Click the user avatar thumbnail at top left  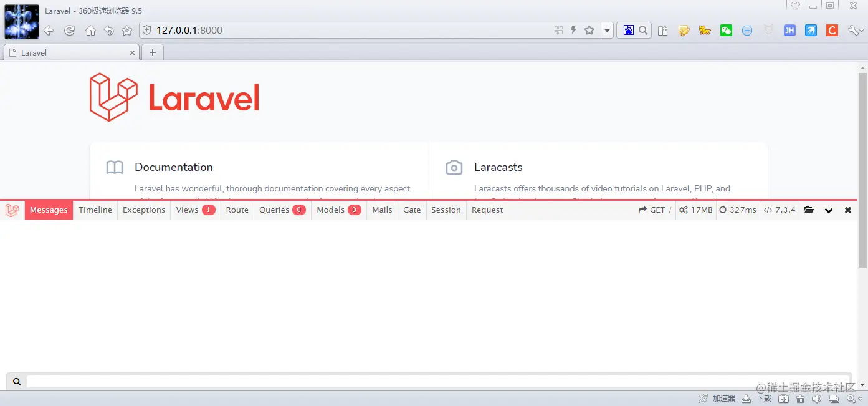tap(22, 22)
